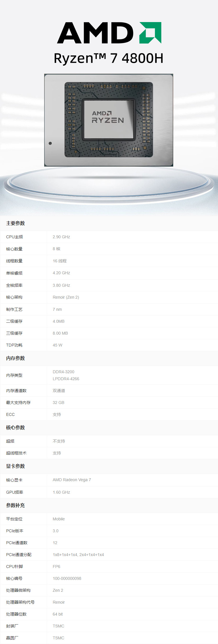
Task: Click the 处理器微架构 label
Action: (18, 590)
